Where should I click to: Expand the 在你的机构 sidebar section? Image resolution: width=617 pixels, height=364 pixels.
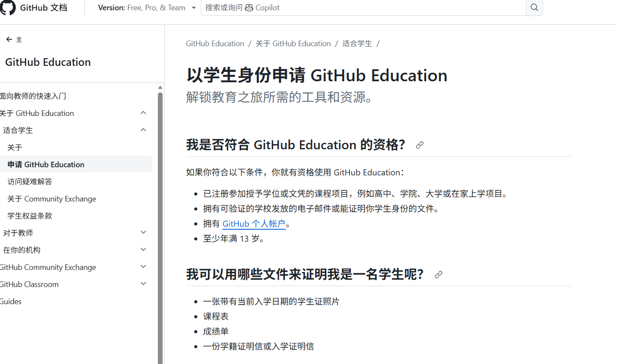click(x=143, y=250)
